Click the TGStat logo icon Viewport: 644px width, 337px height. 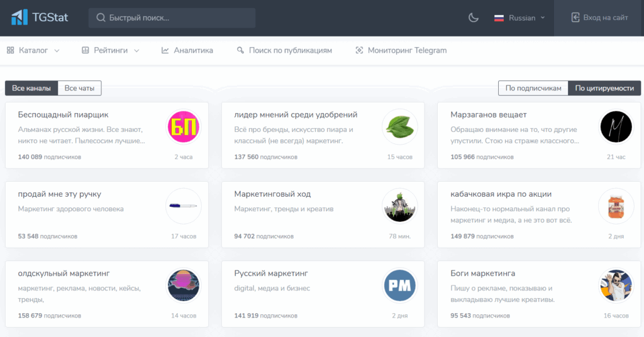click(x=19, y=17)
